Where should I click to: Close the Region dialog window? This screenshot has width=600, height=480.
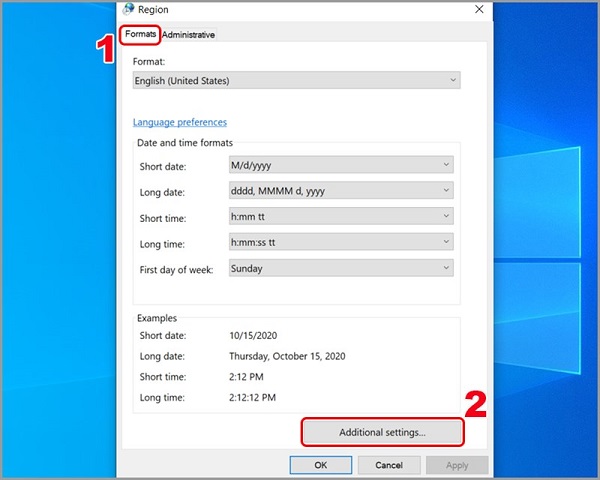tap(479, 9)
